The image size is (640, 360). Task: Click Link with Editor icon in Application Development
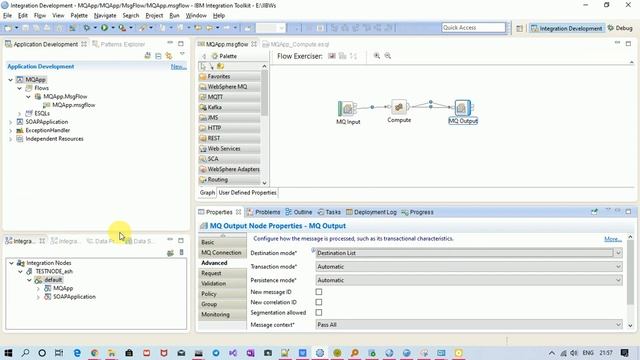click(169, 56)
